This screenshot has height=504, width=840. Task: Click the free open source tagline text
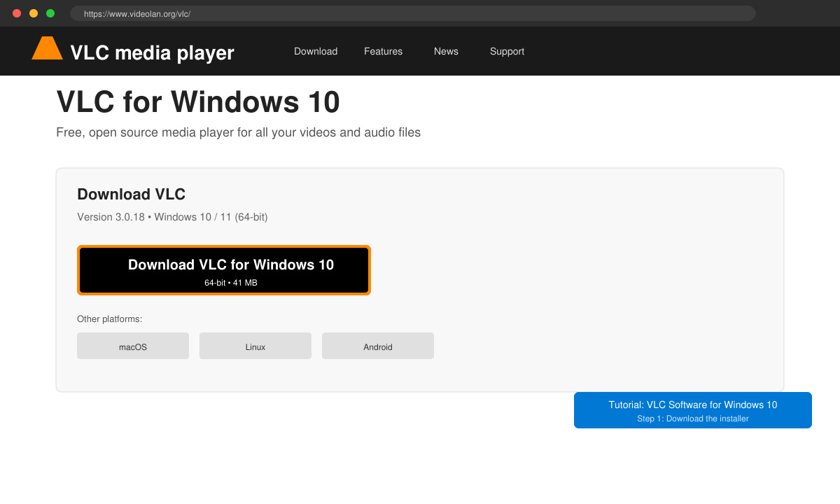(x=238, y=132)
